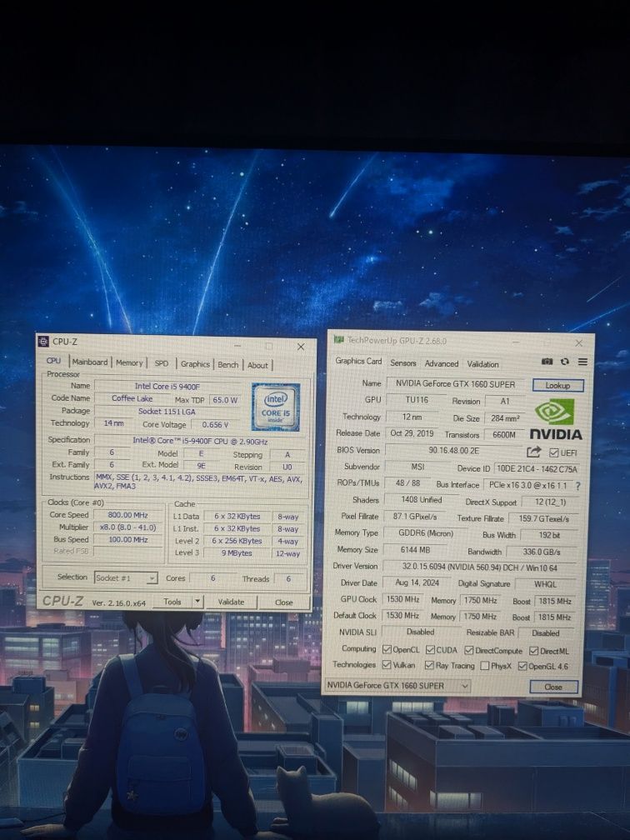Open the GPU-Z hamburger menu
The height and width of the screenshot is (840, 630).
582,362
